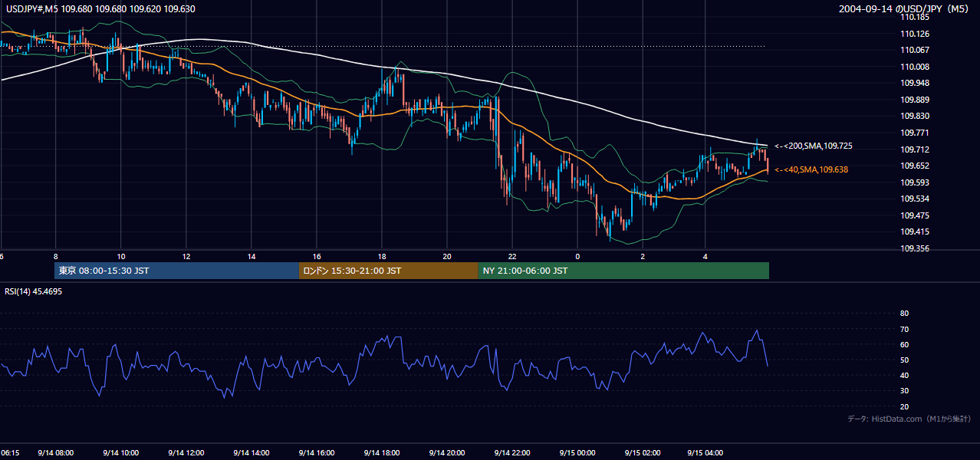Image resolution: width=980 pixels, height=460 pixels.
Task: Click the 200 SMA label 109.725
Action: (814, 146)
